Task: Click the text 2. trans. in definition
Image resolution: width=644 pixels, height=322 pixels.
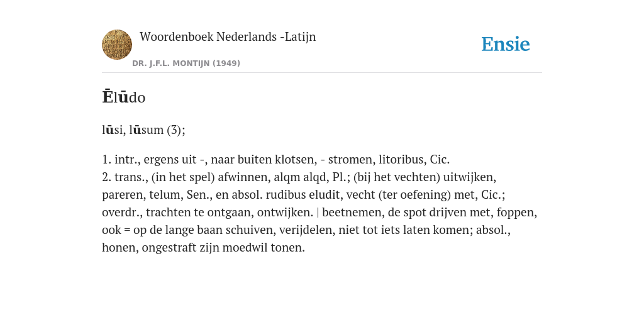Action: (125, 177)
